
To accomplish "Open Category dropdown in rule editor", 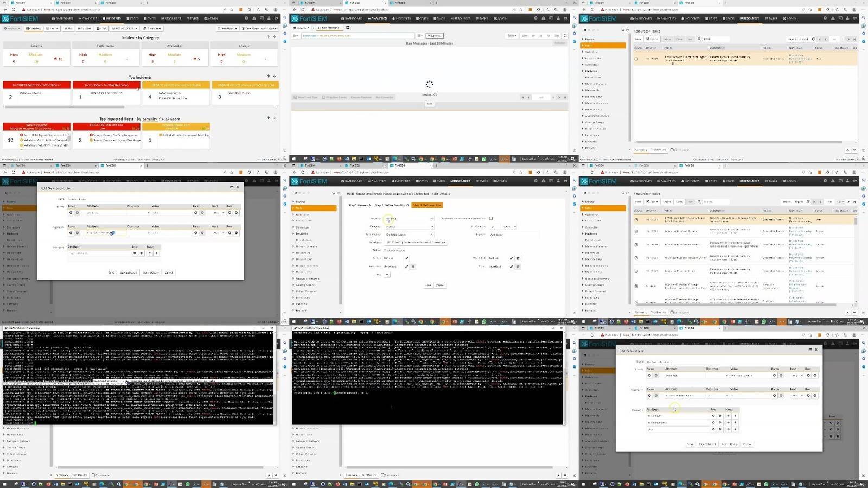I will [x=410, y=227].
